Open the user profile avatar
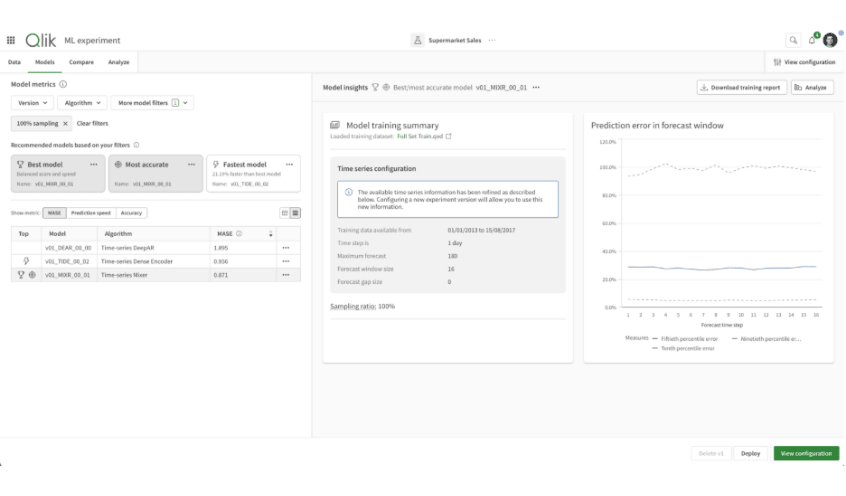 (x=830, y=40)
